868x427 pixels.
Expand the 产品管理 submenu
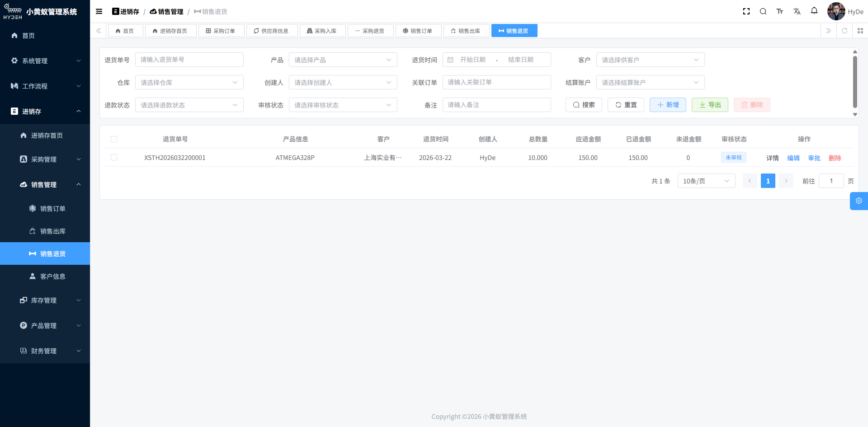coord(45,326)
